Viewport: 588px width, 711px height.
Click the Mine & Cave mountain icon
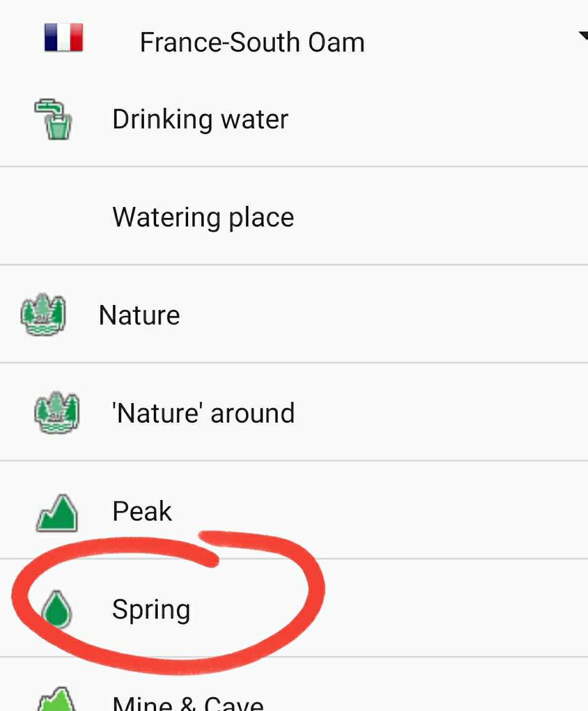click(57, 701)
